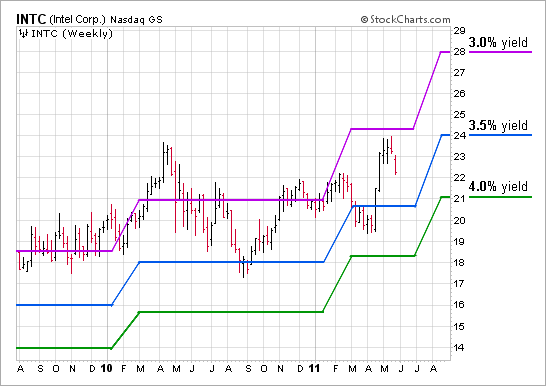Click the (Intel Corp.) company name
546x386 pixels.
pos(77,19)
